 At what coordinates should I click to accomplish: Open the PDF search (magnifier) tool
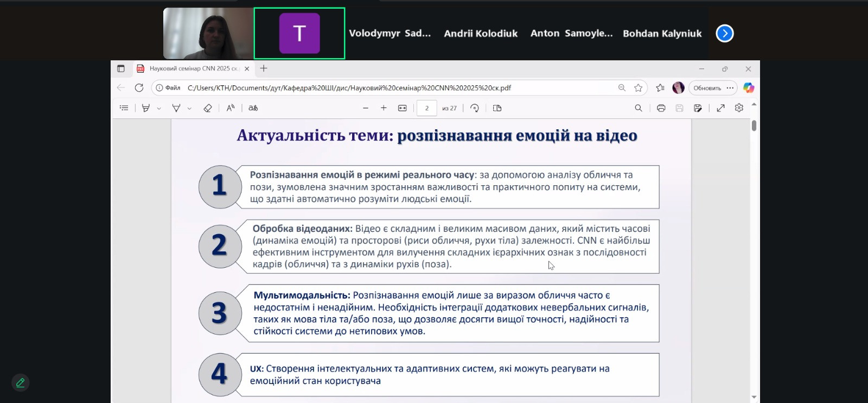[639, 108]
